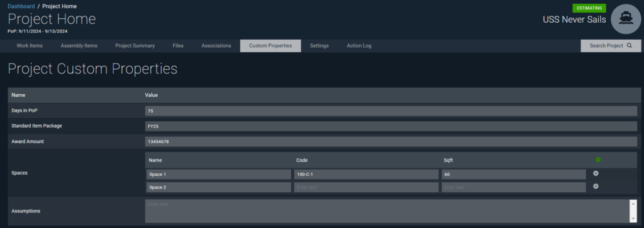Click the USS Never Sails project name
The image size is (644, 228).
pos(574,19)
